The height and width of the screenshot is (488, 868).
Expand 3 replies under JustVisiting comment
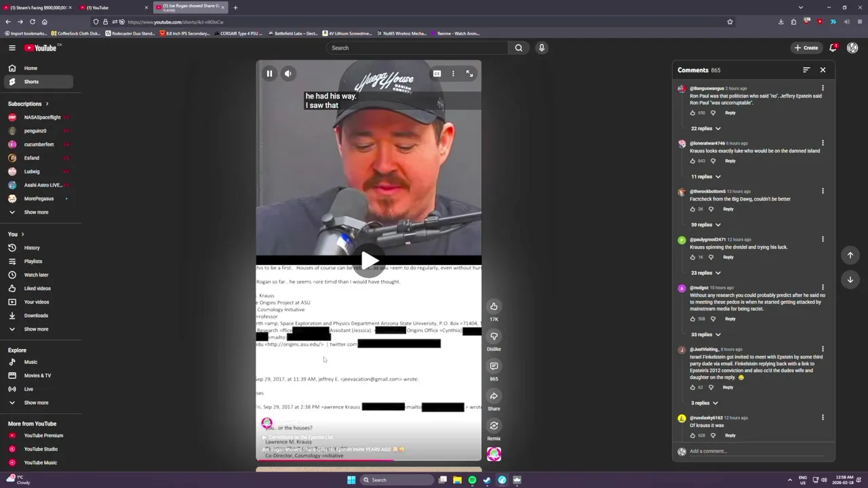pos(704,403)
